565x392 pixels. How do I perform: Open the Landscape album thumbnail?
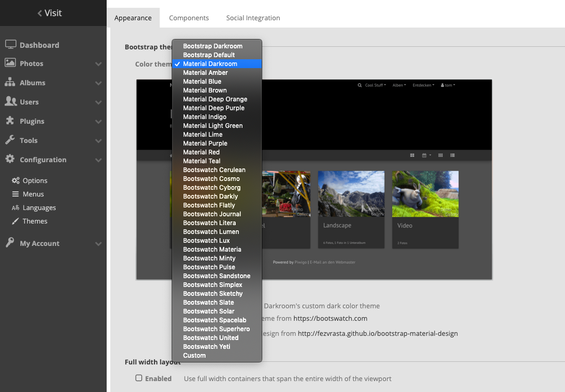click(x=351, y=194)
